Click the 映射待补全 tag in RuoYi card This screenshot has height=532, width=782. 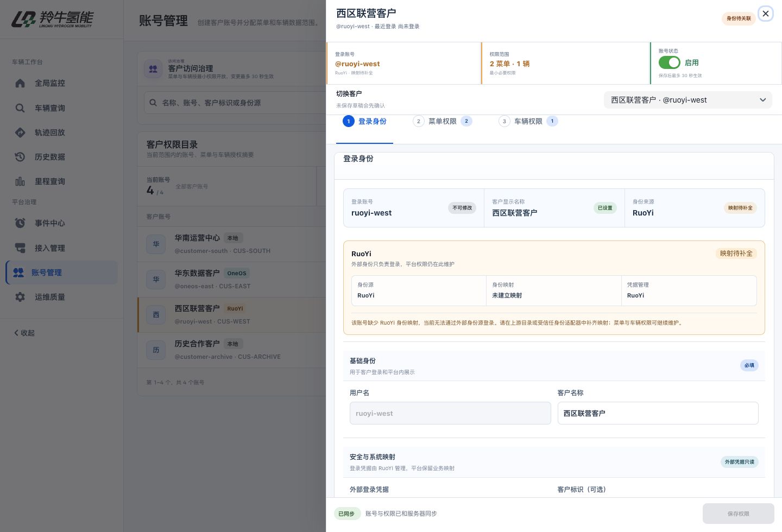pos(736,254)
